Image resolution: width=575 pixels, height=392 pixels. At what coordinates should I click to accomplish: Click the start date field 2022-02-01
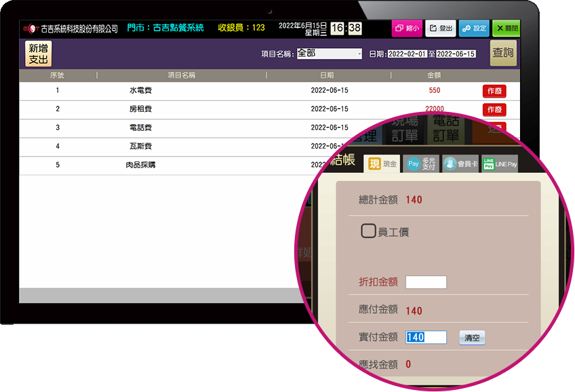[406, 54]
